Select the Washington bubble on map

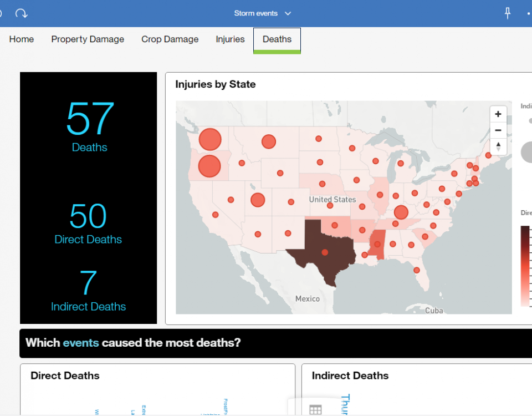coord(210,139)
